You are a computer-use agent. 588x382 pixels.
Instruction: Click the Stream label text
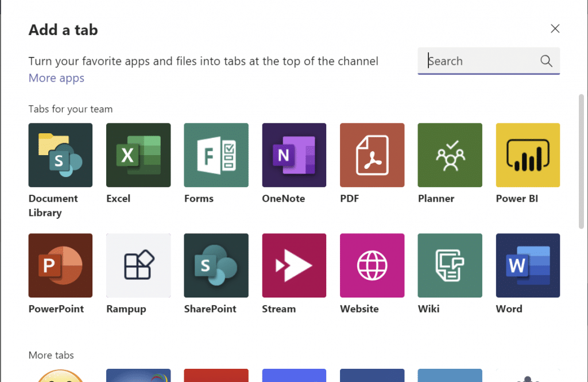pyautogui.click(x=278, y=309)
